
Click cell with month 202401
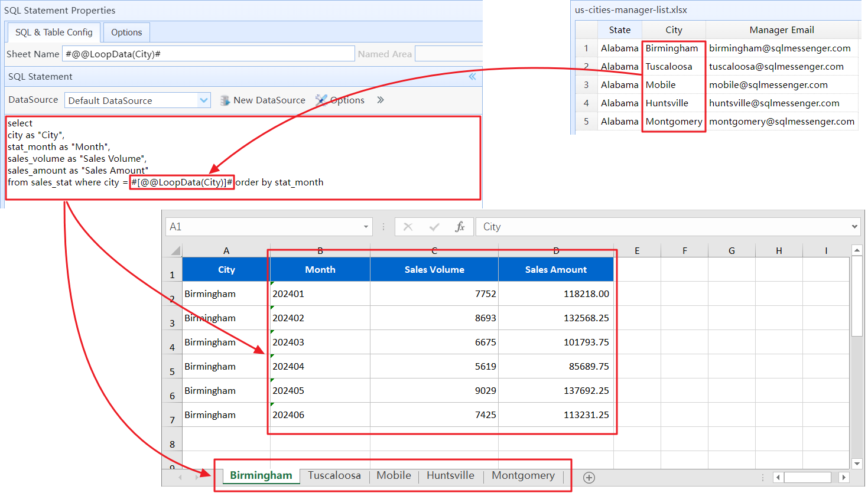point(320,293)
